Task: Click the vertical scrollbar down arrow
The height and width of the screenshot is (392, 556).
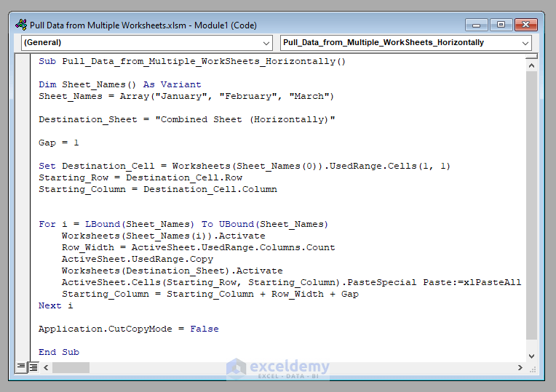Action: click(x=531, y=356)
